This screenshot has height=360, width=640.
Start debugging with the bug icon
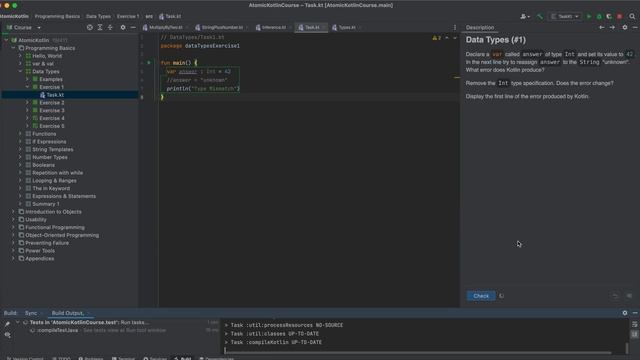click(599, 16)
